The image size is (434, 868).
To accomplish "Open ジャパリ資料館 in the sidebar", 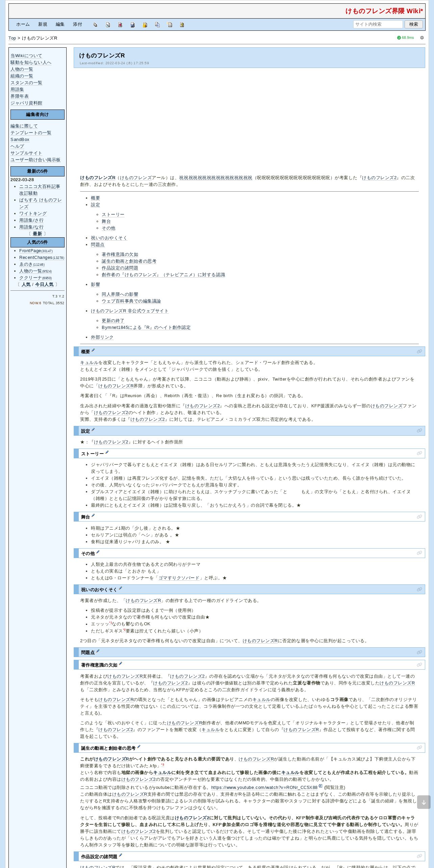I will [x=26, y=103].
